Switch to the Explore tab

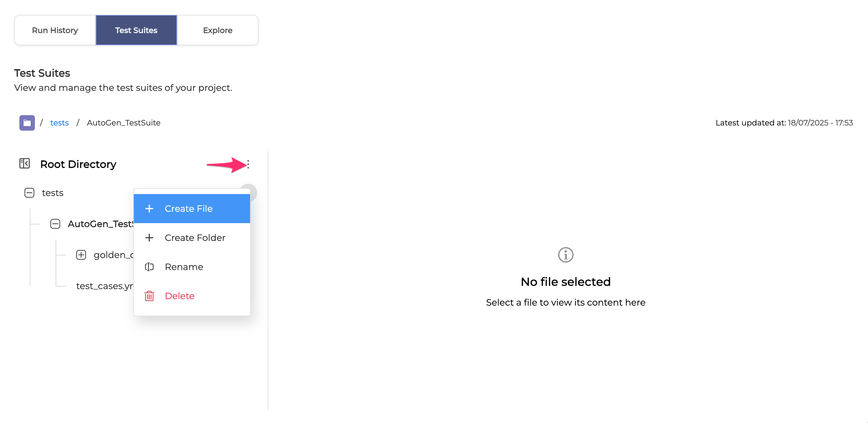pos(218,30)
